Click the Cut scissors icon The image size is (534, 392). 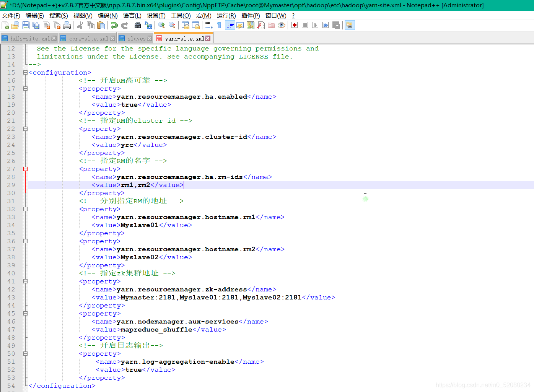tap(80, 25)
